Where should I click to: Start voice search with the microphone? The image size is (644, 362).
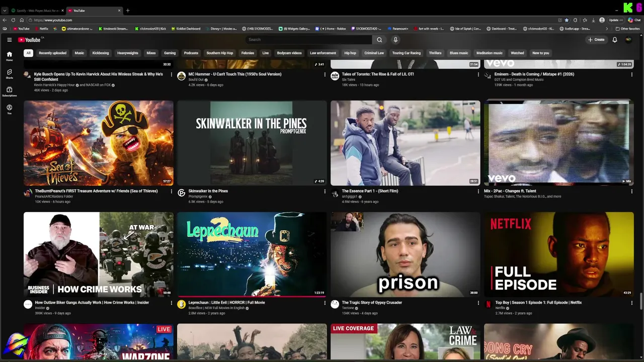pyautogui.click(x=395, y=40)
